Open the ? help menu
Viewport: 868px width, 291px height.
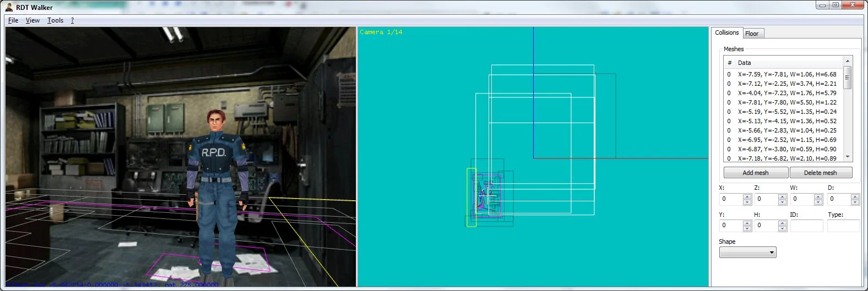tap(72, 20)
